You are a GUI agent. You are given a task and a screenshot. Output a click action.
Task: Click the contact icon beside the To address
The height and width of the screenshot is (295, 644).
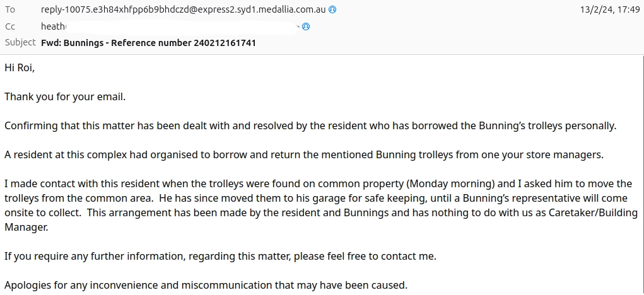click(x=332, y=10)
